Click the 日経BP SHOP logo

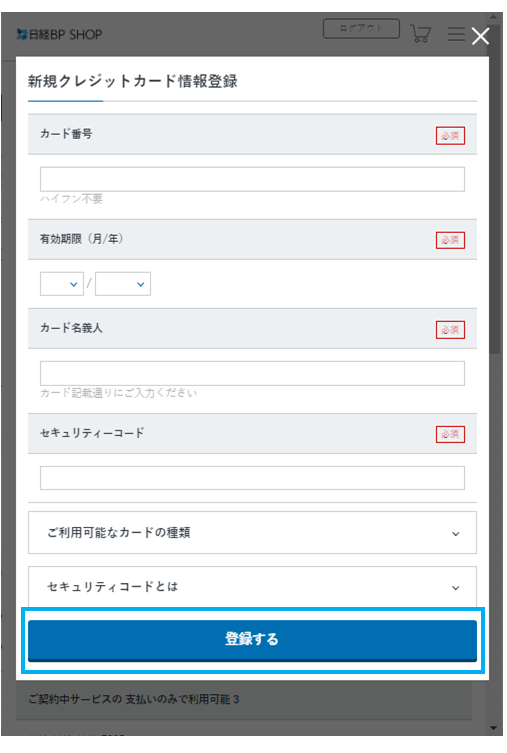coord(59,35)
